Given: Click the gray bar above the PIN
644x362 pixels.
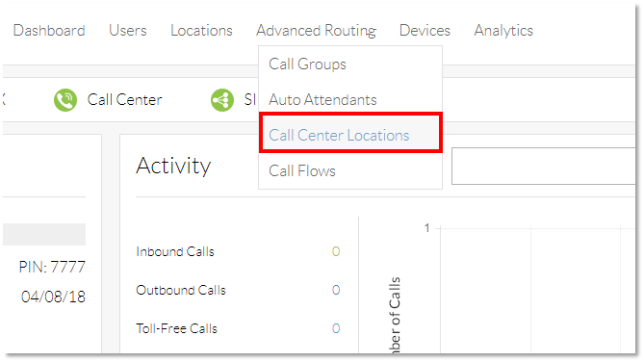Looking at the screenshot, I should [44, 234].
